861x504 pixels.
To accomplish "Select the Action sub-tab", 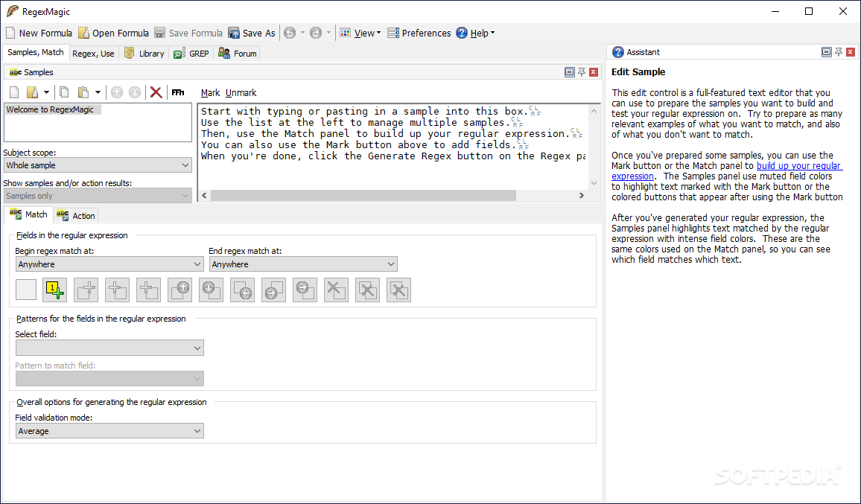I will (76, 216).
